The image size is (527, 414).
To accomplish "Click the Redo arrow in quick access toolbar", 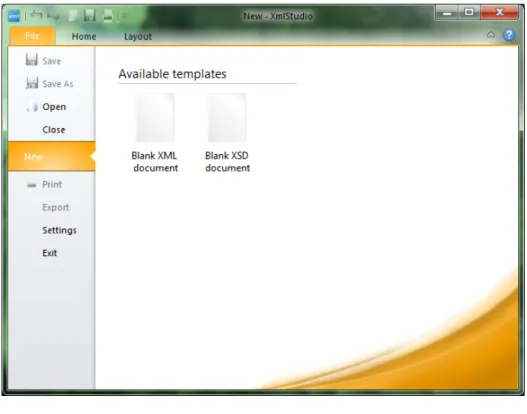I will tap(53, 16).
